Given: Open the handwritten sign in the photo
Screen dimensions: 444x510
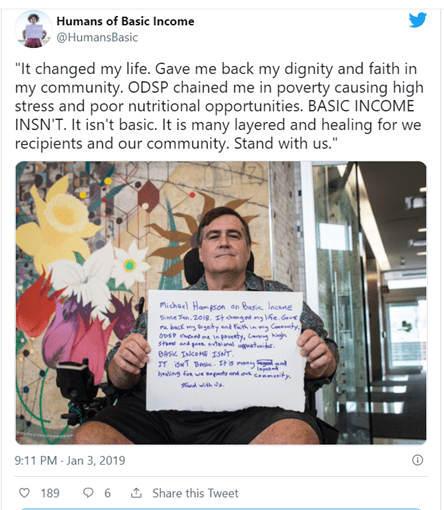Looking at the screenshot, I should pyautogui.click(x=225, y=351).
